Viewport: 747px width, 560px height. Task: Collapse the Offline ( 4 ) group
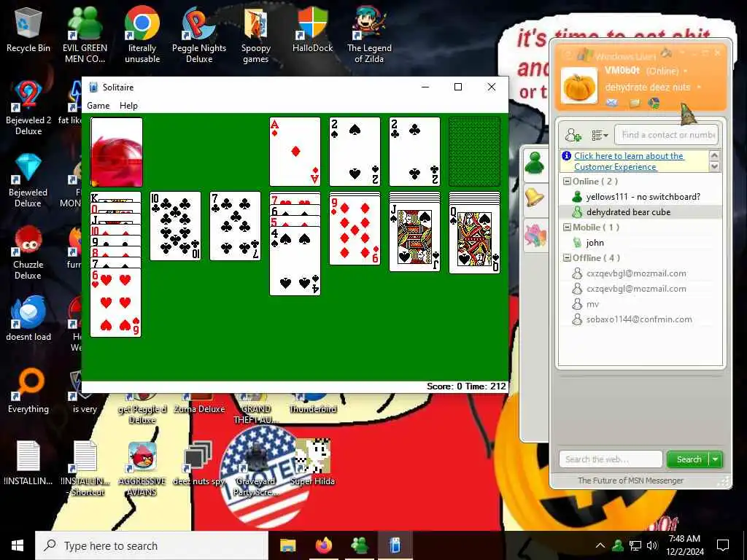pyautogui.click(x=567, y=257)
